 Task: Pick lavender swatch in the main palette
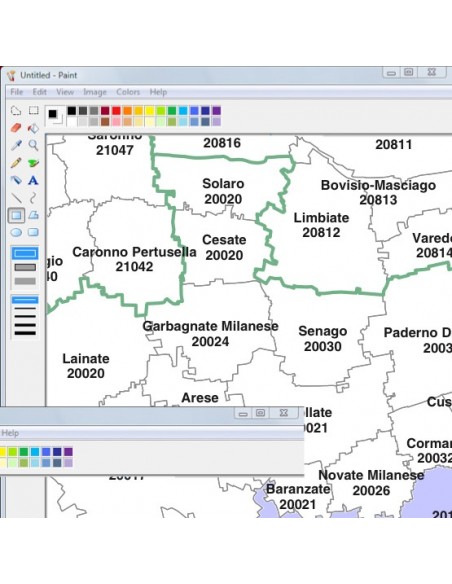[x=216, y=121]
